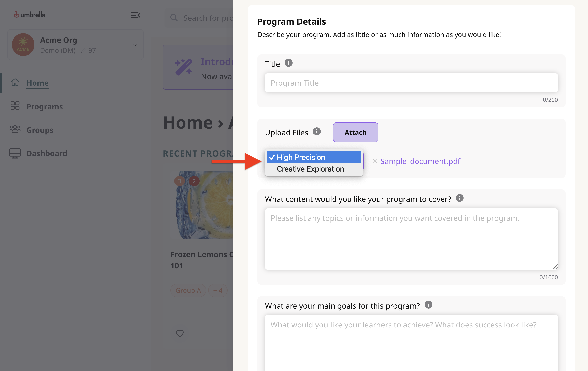Screen dimensions: 588x371
Task: Click the Upload Files info icon
Action: 316,132
